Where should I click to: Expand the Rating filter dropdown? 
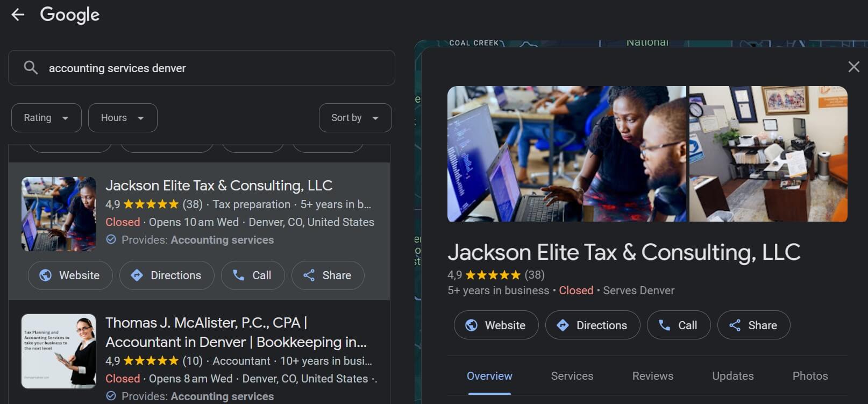[x=46, y=118]
